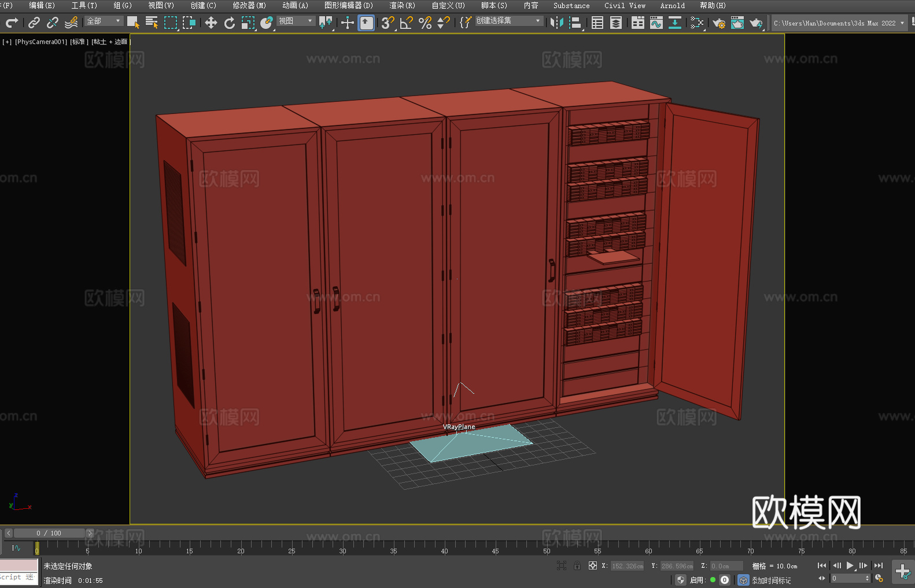Toggle Absolute/Offset transform type-in mode
This screenshot has height=588, width=915.
point(593,565)
